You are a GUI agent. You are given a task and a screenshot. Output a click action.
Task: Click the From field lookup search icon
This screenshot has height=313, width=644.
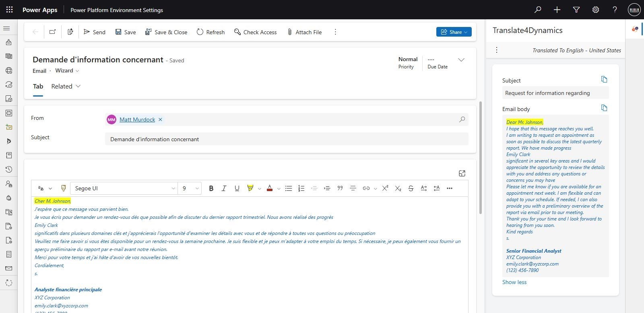click(x=462, y=119)
